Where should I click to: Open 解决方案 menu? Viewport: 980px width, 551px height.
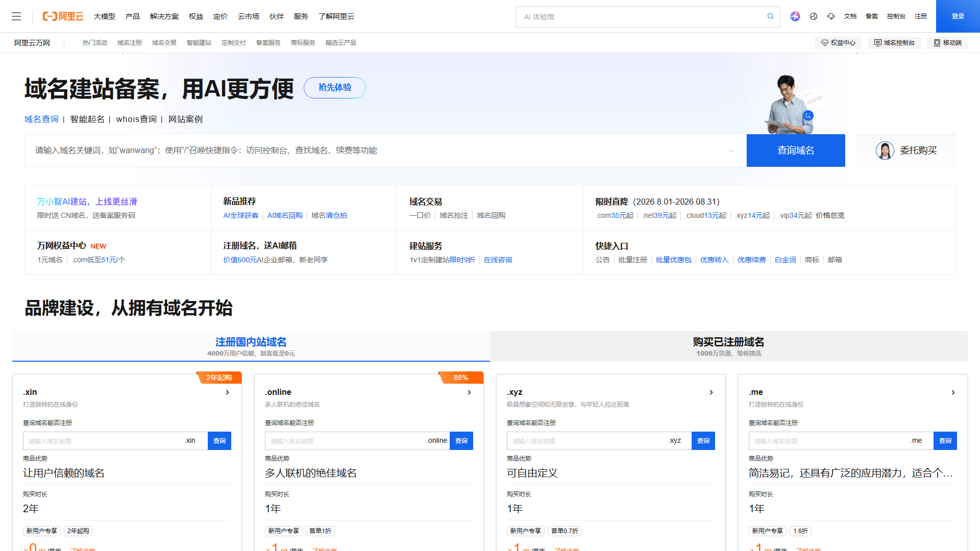coord(164,16)
